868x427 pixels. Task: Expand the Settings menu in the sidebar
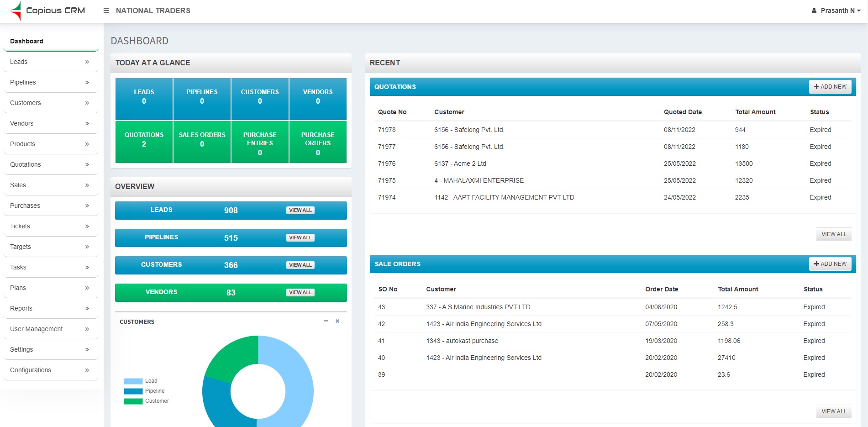click(50, 349)
